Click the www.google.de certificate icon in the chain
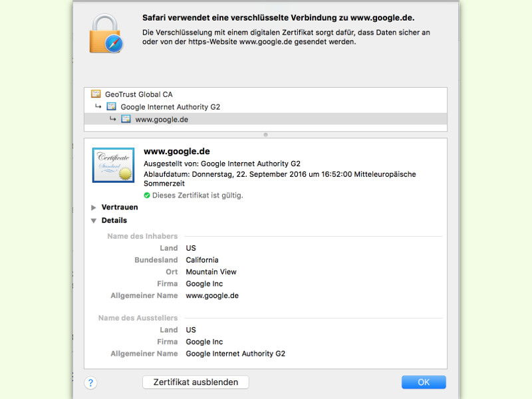 click(126, 119)
